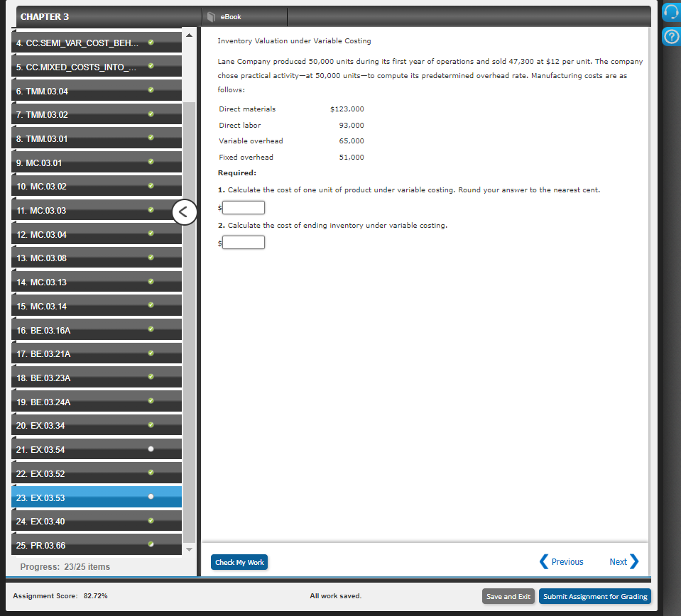
Task: Click the green dot beside BE.03.21A
Action: tap(150, 353)
